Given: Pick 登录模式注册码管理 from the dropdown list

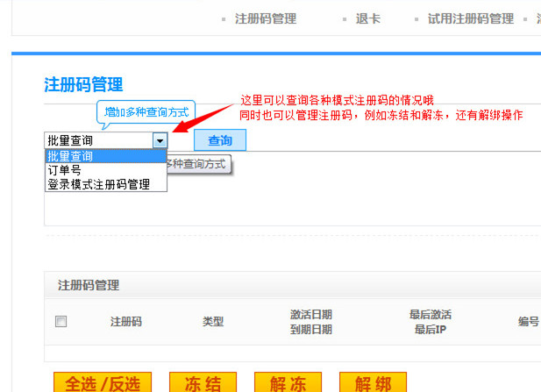Looking at the screenshot, I should [x=105, y=184].
